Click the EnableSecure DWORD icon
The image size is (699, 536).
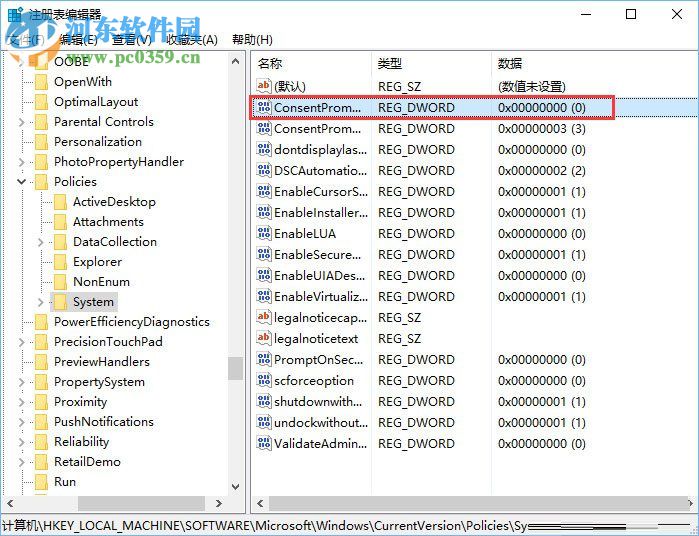pyautogui.click(x=263, y=254)
